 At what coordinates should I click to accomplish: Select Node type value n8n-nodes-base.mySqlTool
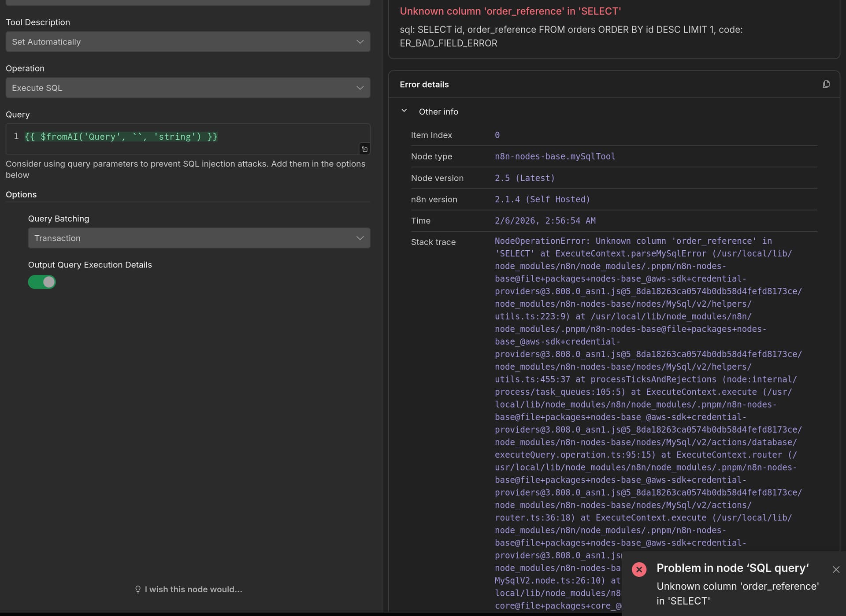click(x=555, y=156)
